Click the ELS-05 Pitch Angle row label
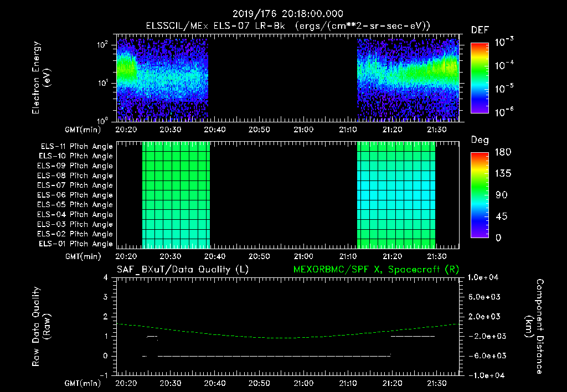 [x=75, y=205]
